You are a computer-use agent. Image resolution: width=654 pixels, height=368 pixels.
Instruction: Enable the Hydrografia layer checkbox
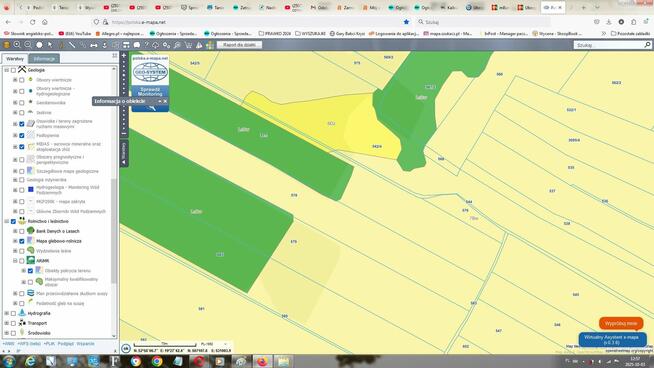[13, 313]
